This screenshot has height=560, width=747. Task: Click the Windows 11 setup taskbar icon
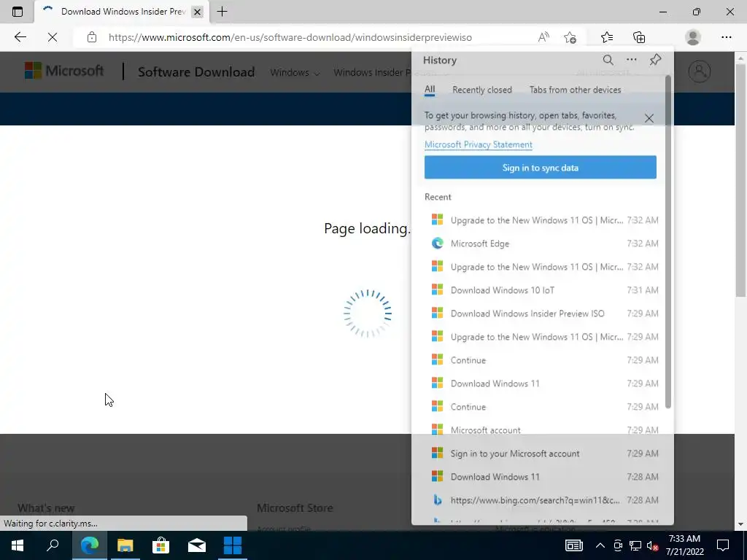tap(233, 545)
